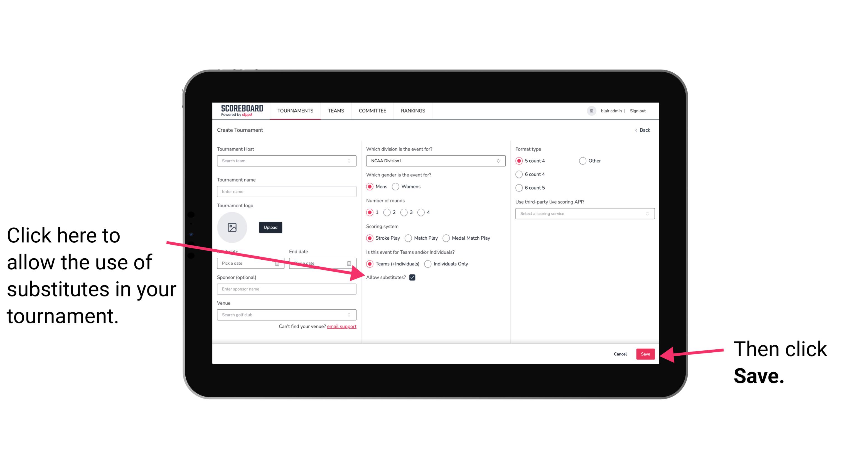Screen dimensions: 868x467
Task: Click the Tournament name input field
Action: click(286, 191)
